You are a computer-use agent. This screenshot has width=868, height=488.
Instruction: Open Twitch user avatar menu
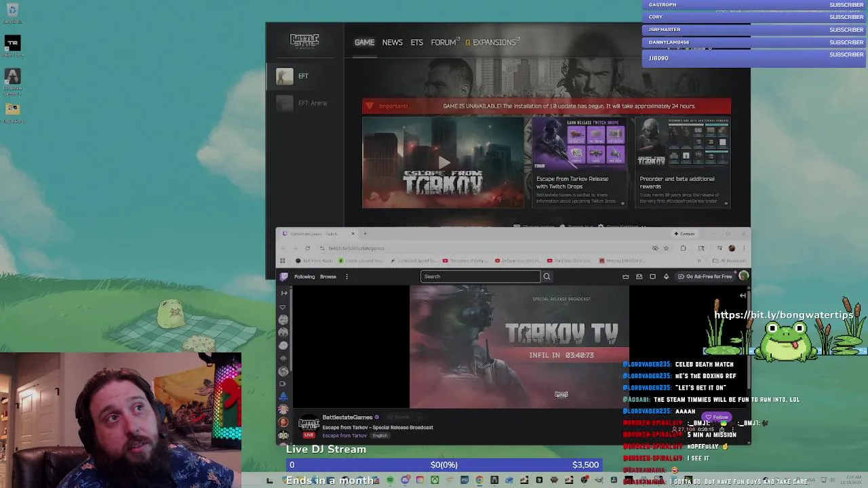743,276
